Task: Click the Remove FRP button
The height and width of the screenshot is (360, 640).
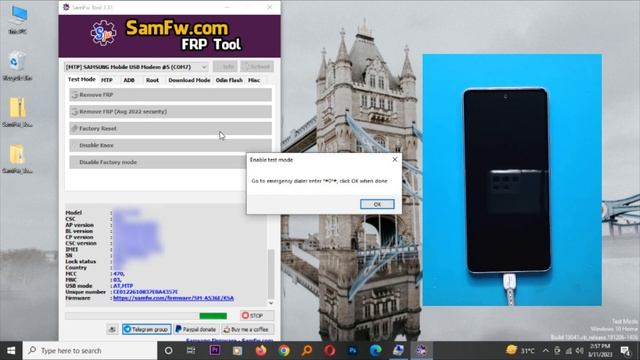Action: pos(170,95)
